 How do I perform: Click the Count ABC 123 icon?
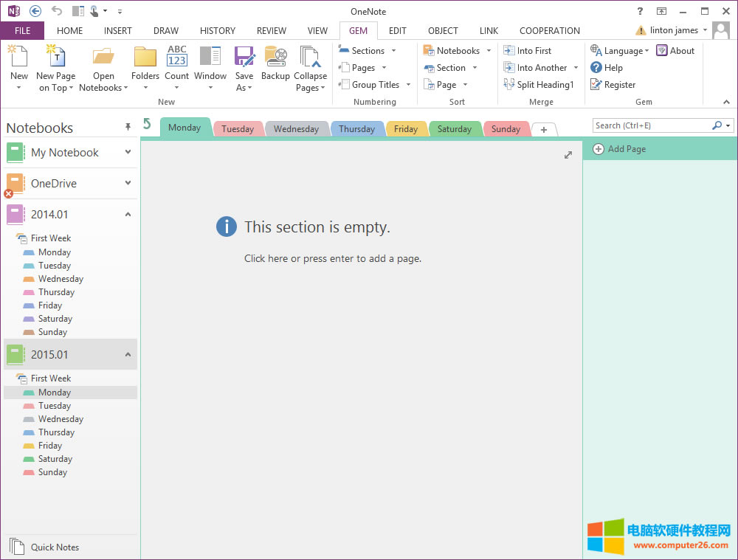pos(177,58)
